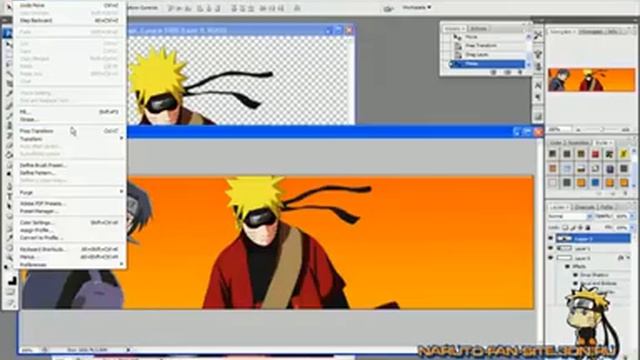
Task: Open the Normal blend mode dropdown
Action: coord(570,216)
